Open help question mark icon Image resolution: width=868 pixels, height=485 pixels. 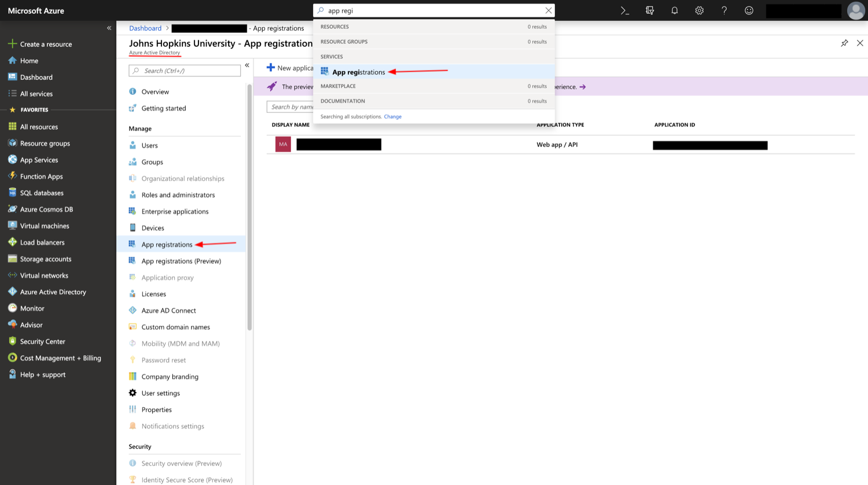724,10
